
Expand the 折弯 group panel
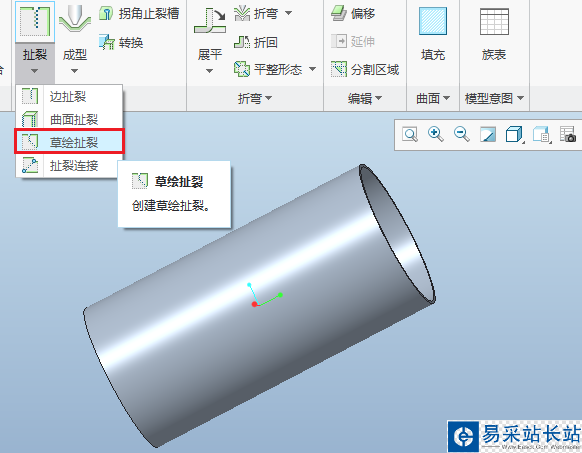255,98
